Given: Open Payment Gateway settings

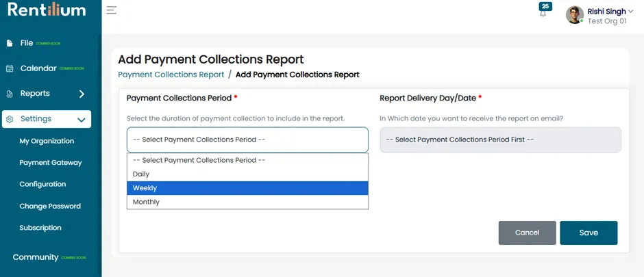Looking at the screenshot, I should point(51,163).
